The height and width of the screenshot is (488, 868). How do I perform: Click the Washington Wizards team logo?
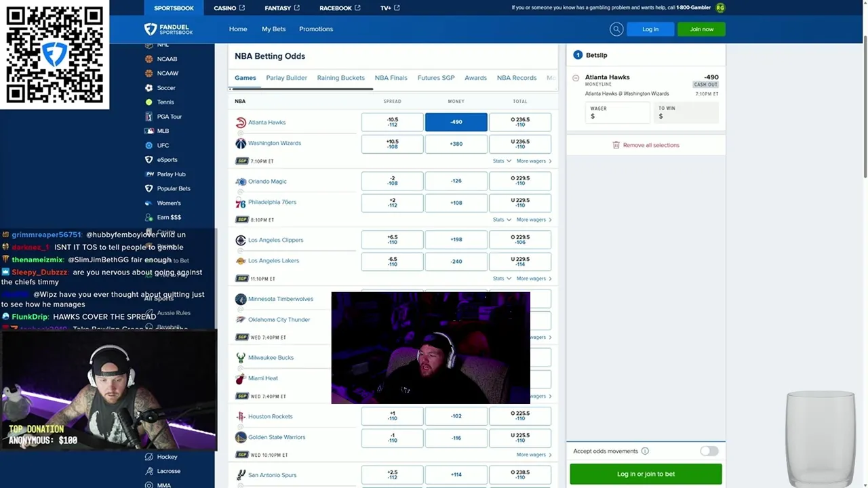coord(241,143)
